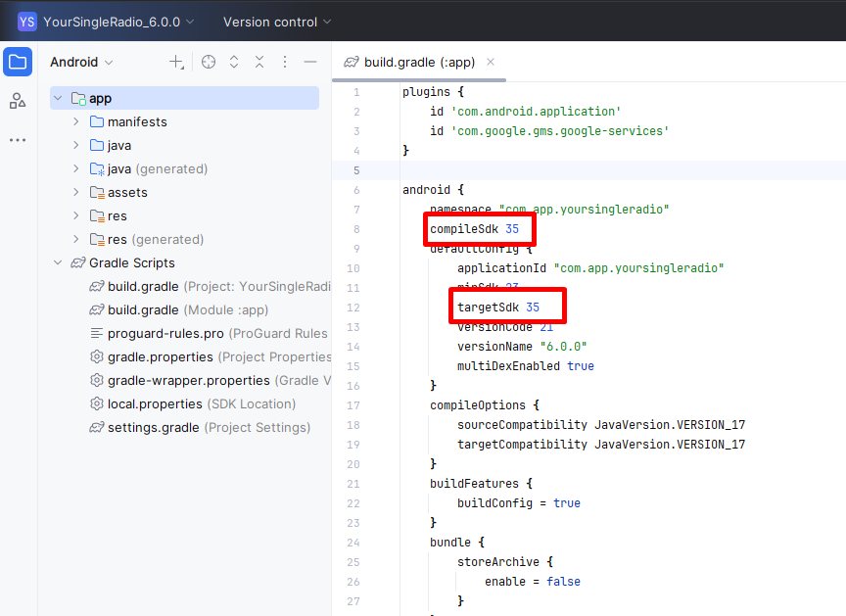Expand all tree nodes icon
The image size is (846, 616).
[x=234, y=62]
